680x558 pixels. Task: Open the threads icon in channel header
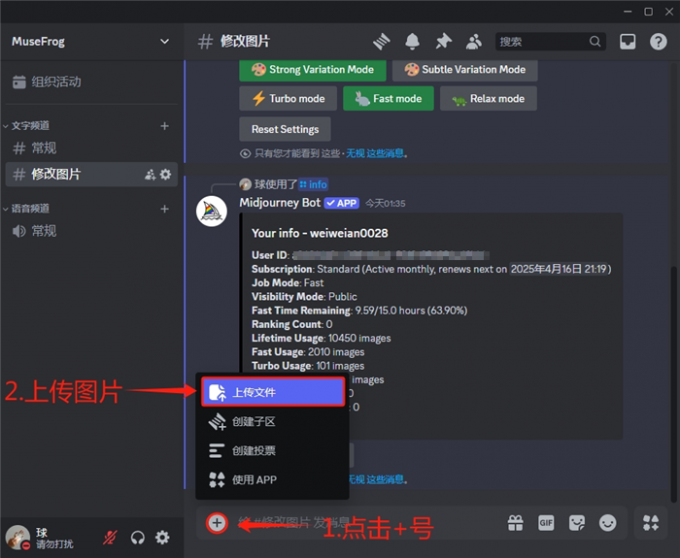tap(382, 42)
